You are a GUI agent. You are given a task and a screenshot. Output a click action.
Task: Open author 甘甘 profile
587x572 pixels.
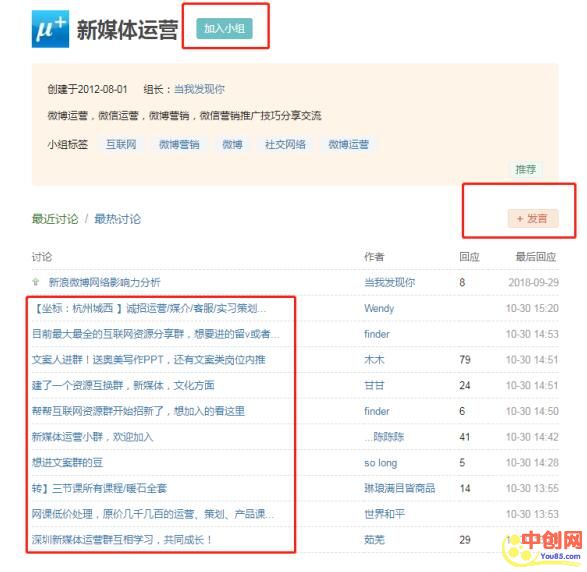[374, 385]
